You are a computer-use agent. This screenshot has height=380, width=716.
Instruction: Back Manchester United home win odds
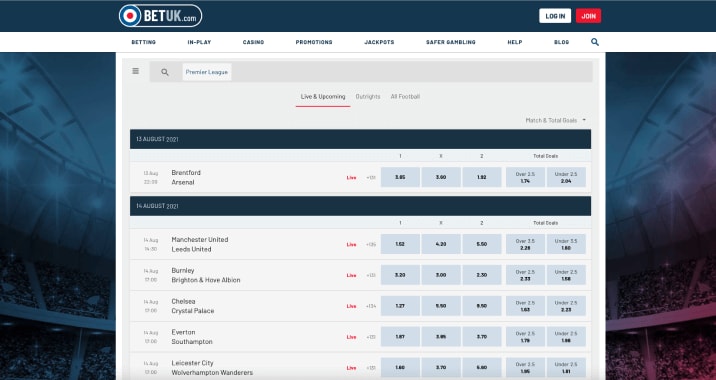tap(400, 244)
